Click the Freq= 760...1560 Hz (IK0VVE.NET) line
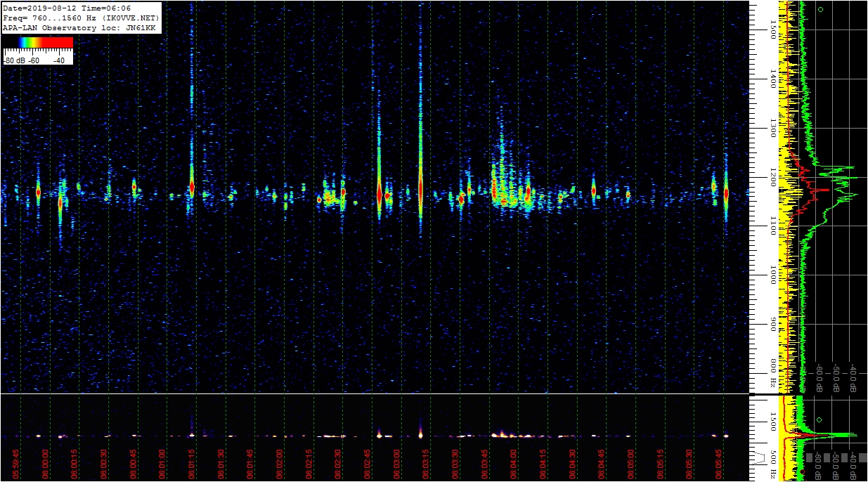Image resolution: width=868 pixels, height=482 pixels. (81, 18)
